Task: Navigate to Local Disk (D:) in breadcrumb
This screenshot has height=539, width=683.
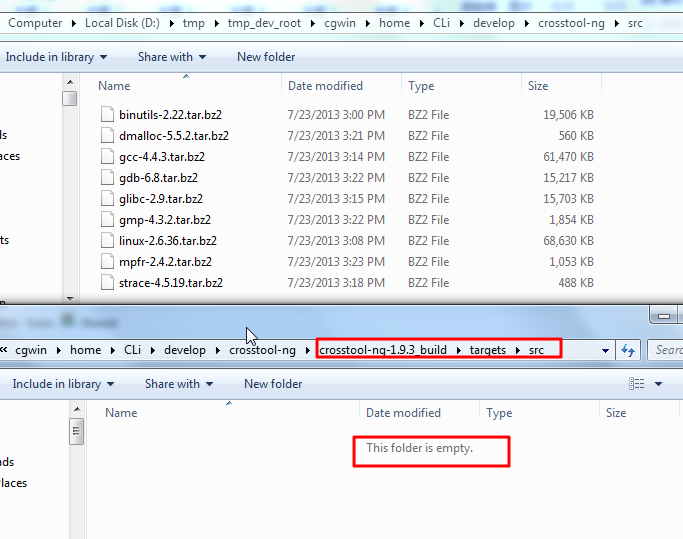Action: (122, 23)
